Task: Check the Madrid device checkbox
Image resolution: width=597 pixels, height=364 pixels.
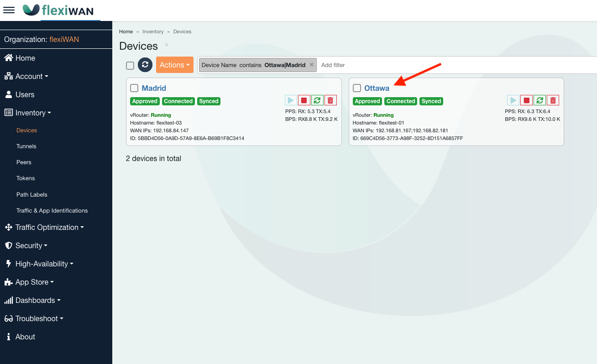Action: pyautogui.click(x=134, y=88)
